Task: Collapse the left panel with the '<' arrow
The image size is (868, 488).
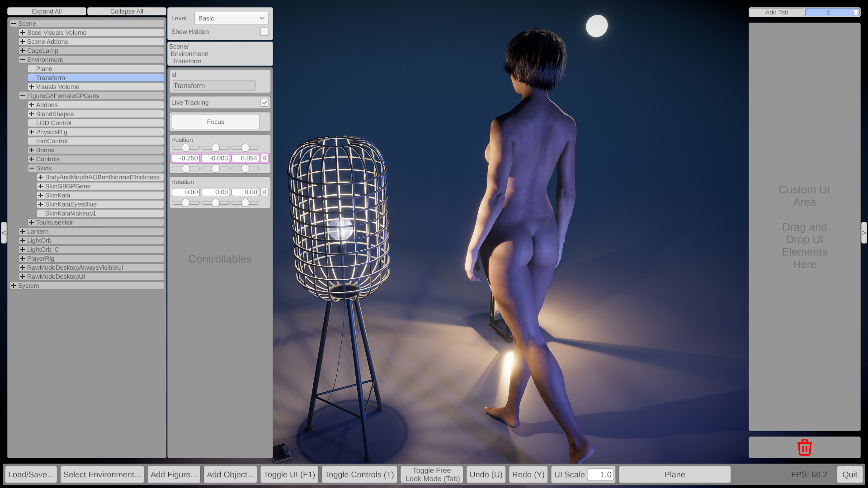Action: pyautogui.click(x=4, y=232)
